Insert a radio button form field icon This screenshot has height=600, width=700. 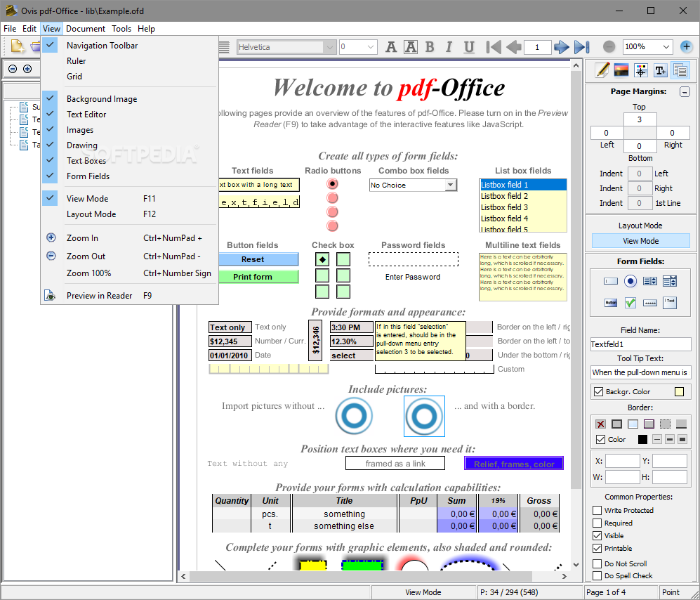[x=630, y=281]
